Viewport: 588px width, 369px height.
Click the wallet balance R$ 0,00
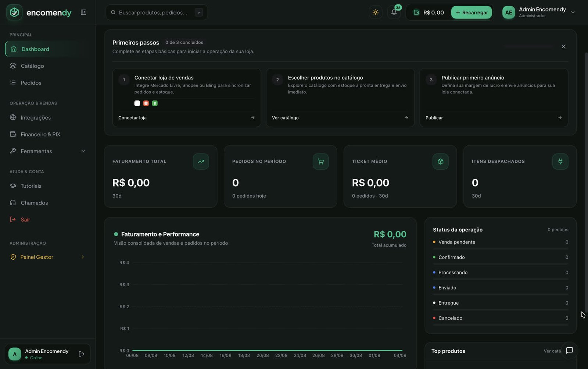pos(429,13)
